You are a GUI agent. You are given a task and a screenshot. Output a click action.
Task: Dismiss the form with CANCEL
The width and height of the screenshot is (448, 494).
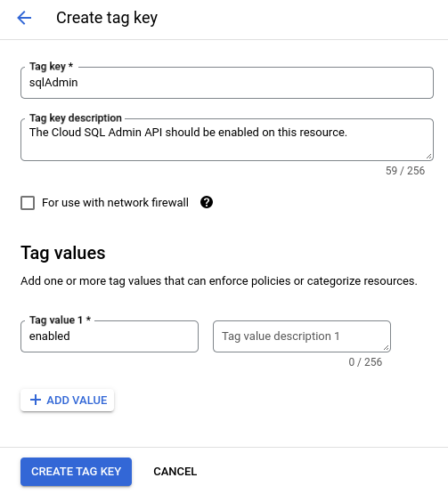point(175,472)
